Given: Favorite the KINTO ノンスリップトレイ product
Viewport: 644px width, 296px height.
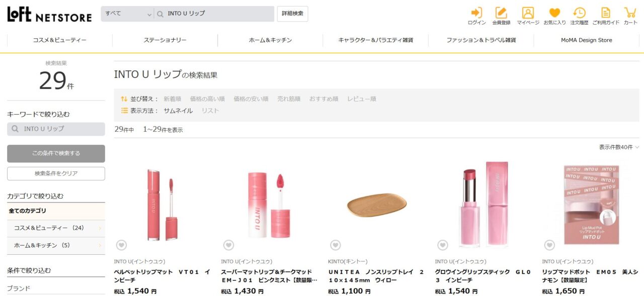Looking at the screenshot, I should click(x=336, y=245).
